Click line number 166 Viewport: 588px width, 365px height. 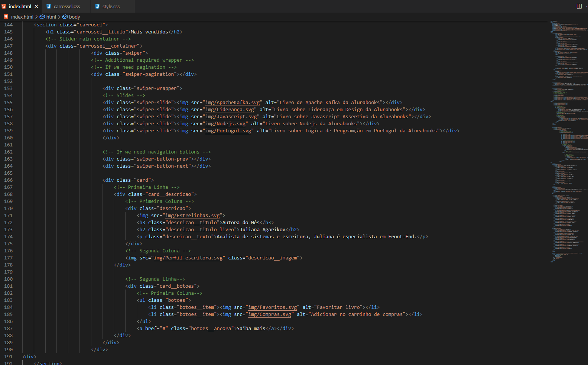[8, 180]
